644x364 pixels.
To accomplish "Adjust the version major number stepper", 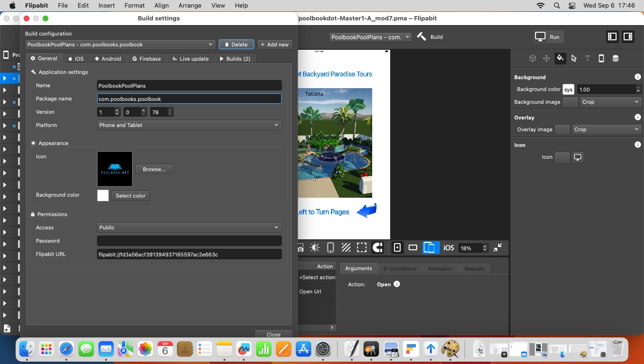I will click(x=117, y=112).
